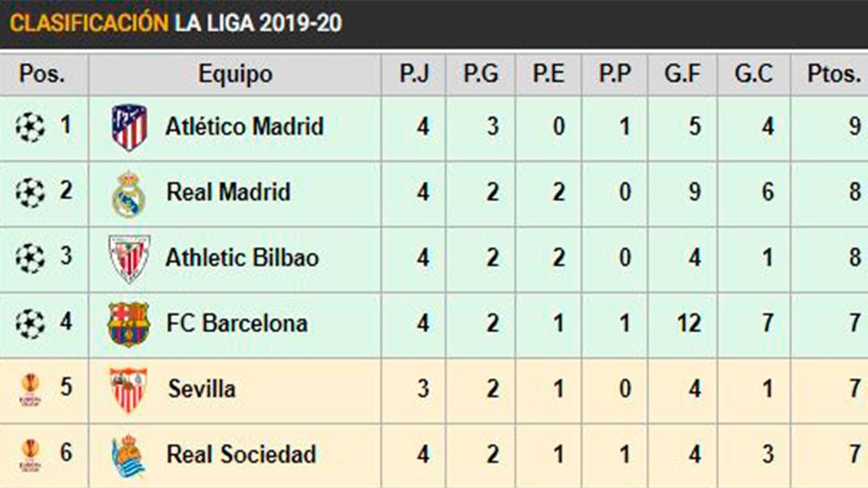Click the Real Madrid club crest

tap(129, 193)
